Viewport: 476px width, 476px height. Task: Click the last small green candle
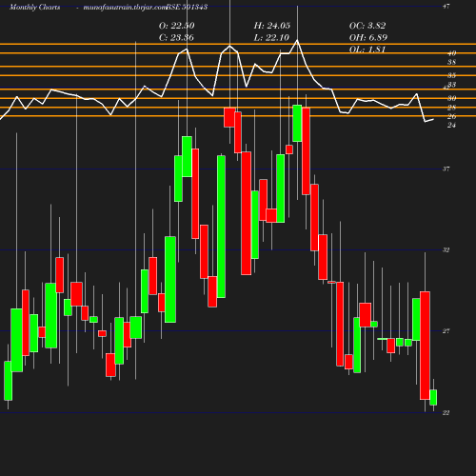point(433,397)
